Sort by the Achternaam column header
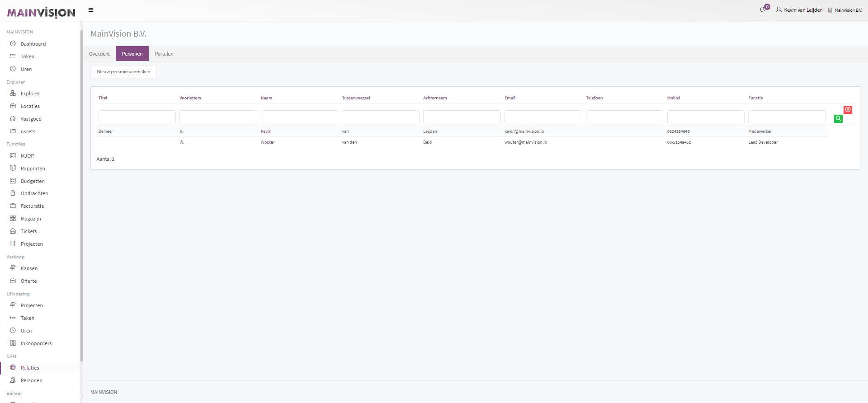This screenshot has height=403, width=868. pos(435,98)
